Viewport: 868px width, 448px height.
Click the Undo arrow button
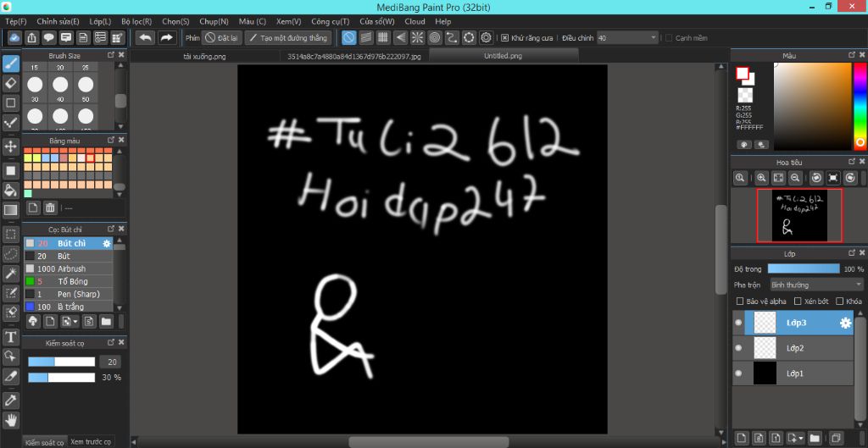[145, 37]
